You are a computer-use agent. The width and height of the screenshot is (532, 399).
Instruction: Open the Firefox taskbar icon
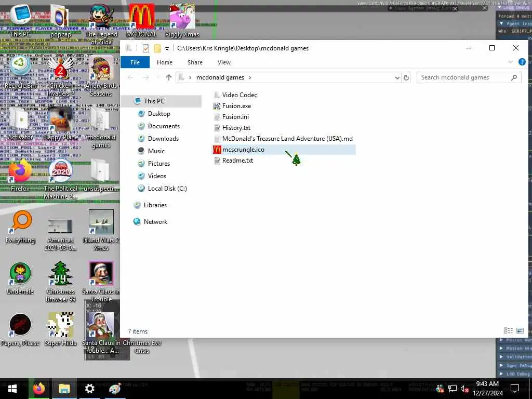39,389
